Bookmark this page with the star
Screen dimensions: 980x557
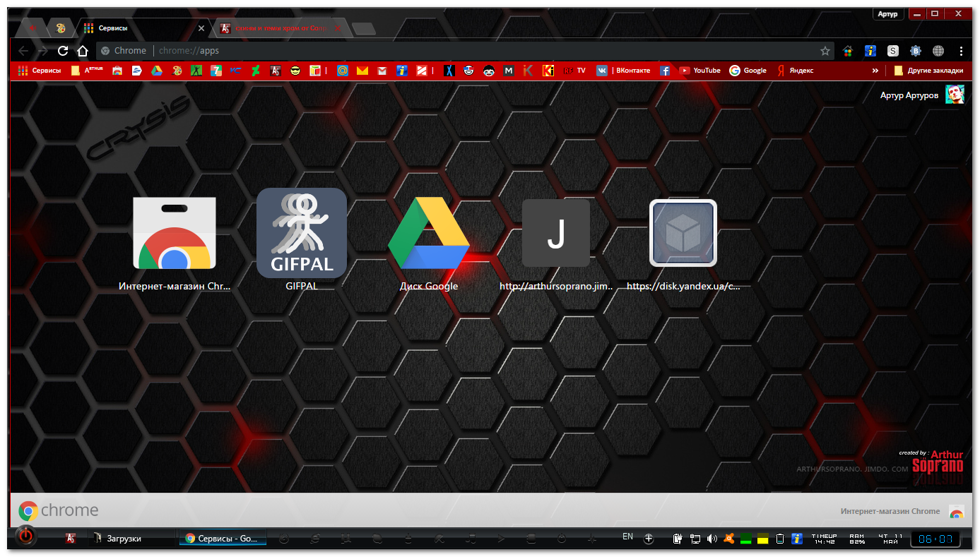tap(825, 51)
